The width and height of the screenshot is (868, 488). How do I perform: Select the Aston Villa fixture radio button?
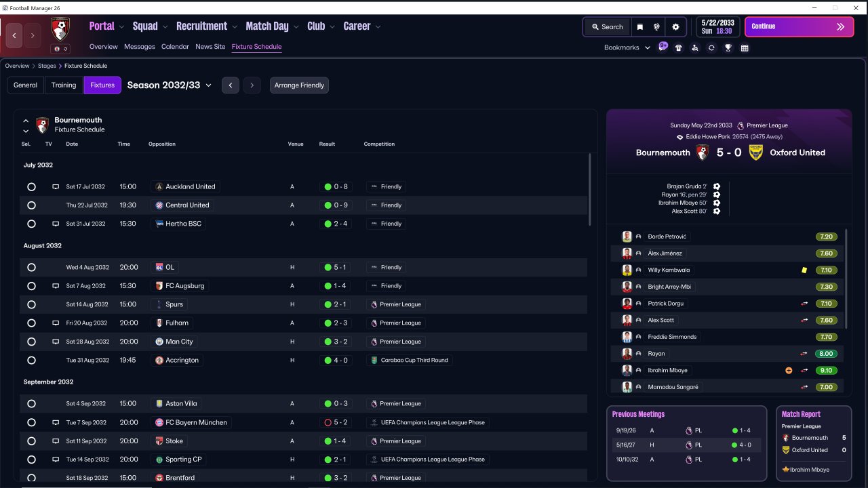[x=31, y=404]
